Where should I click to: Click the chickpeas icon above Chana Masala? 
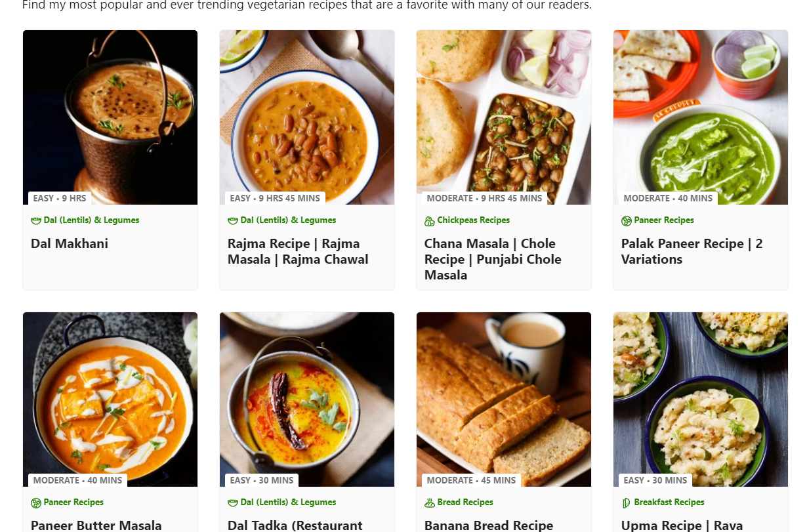pyautogui.click(x=430, y=221)
